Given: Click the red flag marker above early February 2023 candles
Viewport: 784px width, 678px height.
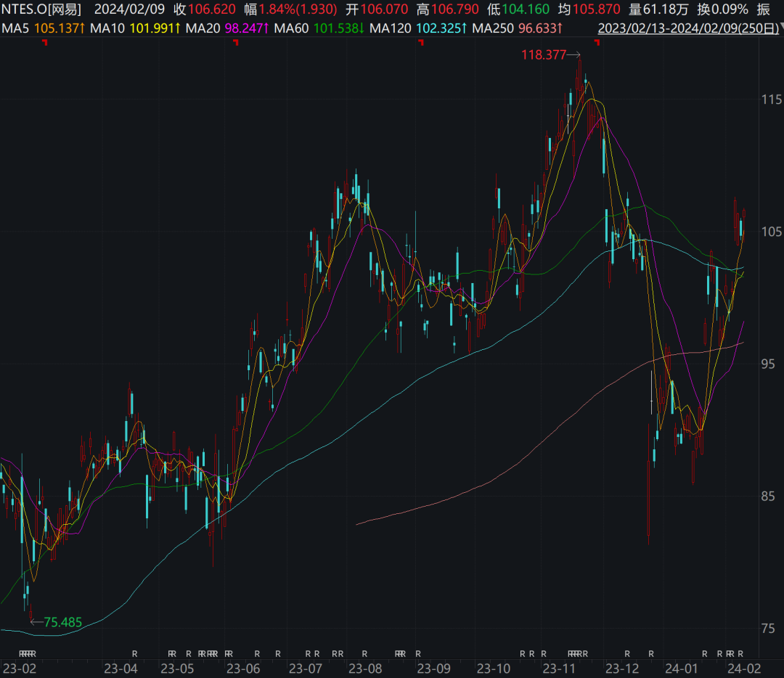Looking at the screenshot, I should pyautogui.click(x=45, y=43).
